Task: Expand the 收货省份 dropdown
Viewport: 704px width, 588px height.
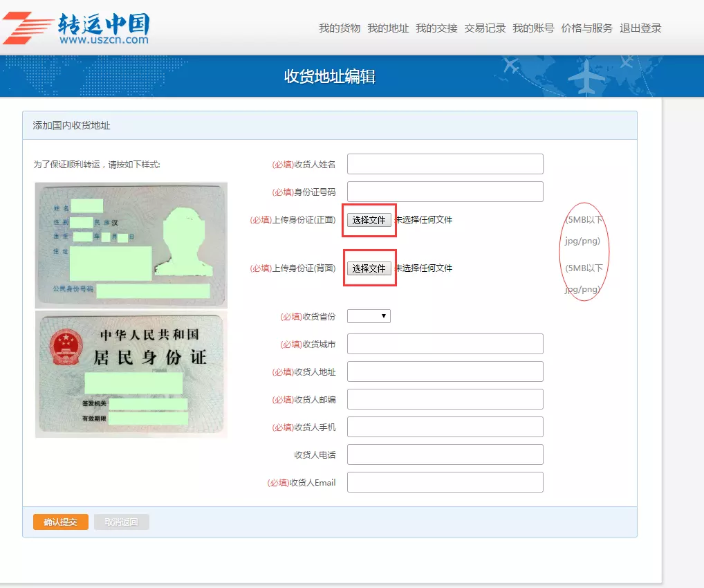Action: tap(369, 316)
